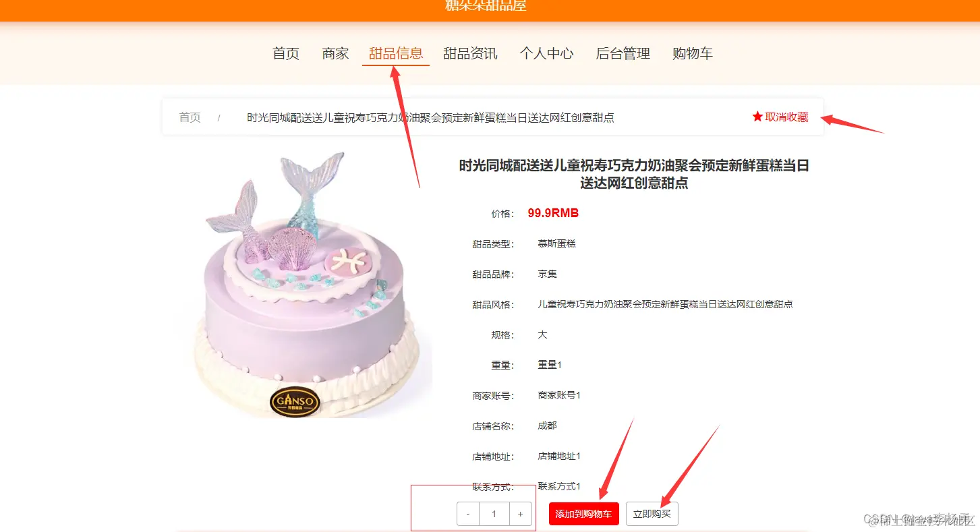Viewport: 980px width, 532px height.
Task: Click the 99.9RMB price text
Action: click(553, 213)
